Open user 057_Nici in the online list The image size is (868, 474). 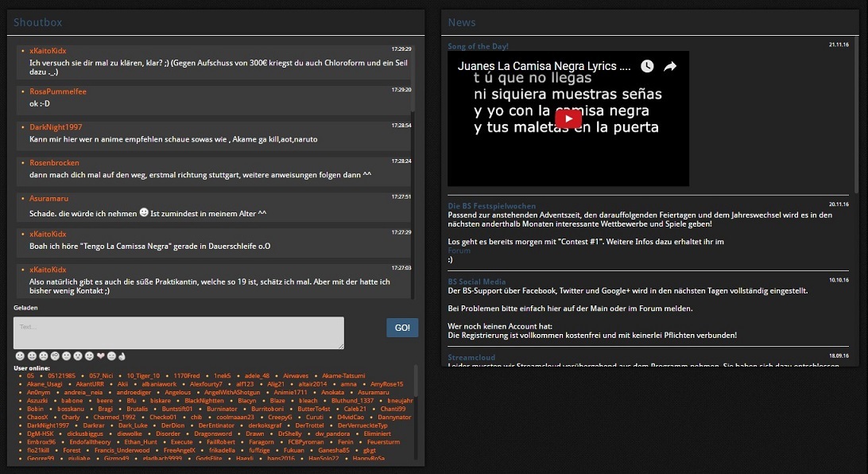tap(101, 375)
